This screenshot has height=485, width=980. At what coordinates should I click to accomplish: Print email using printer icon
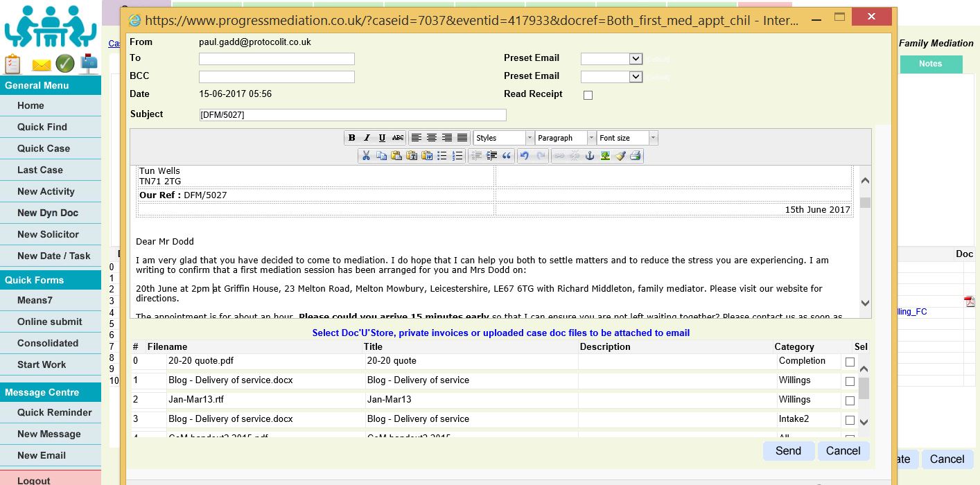[636, 156]
